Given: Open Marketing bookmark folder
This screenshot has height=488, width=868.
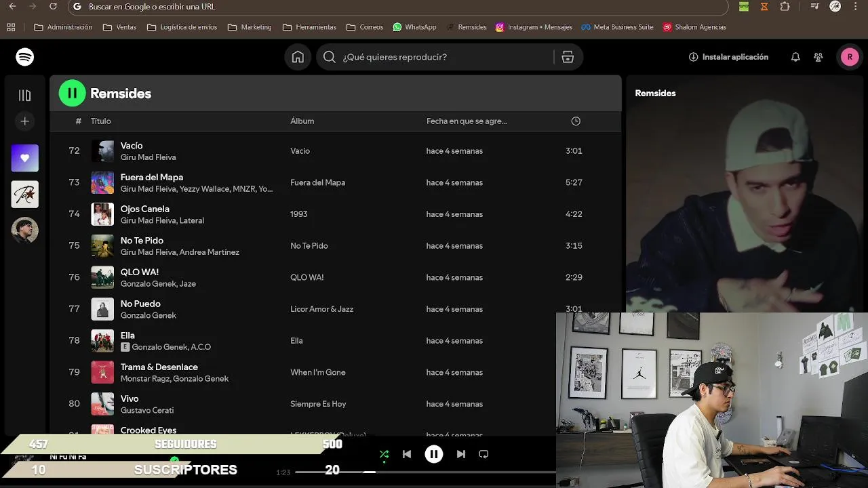Looking at the screenshot, I should (250, 27).
